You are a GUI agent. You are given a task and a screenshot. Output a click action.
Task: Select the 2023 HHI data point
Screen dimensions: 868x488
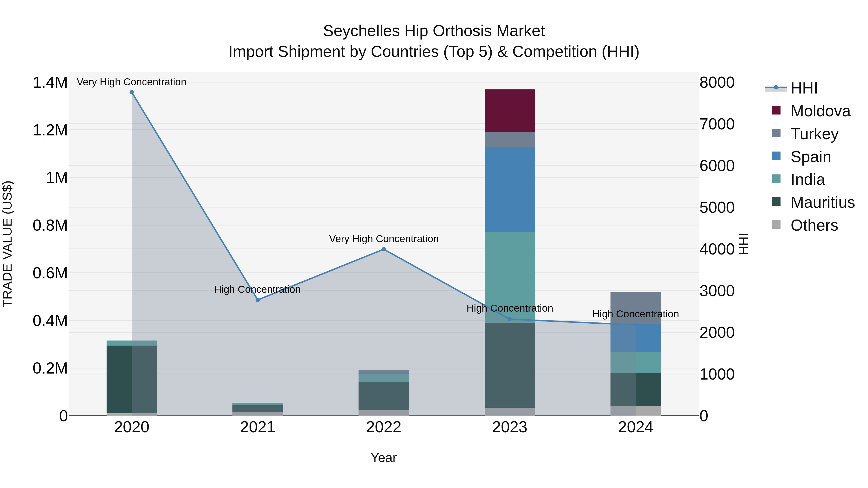pyautogui.click(x=509, y=319)
